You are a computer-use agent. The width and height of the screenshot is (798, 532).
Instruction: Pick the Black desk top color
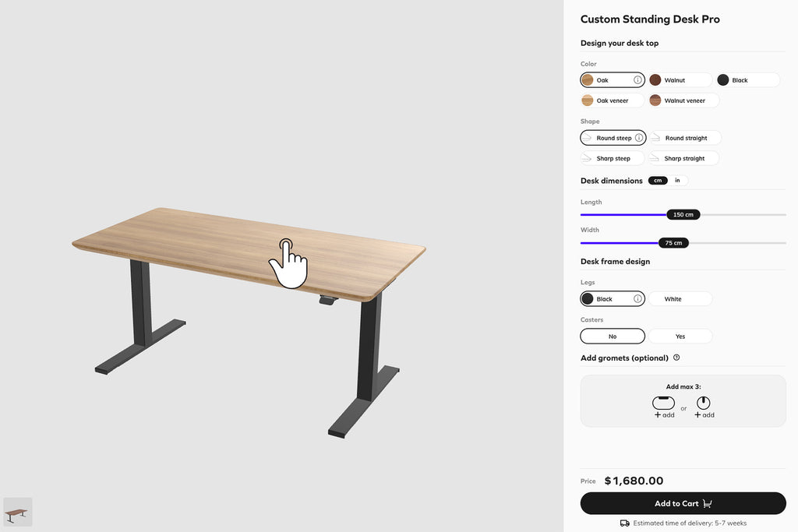747,80
